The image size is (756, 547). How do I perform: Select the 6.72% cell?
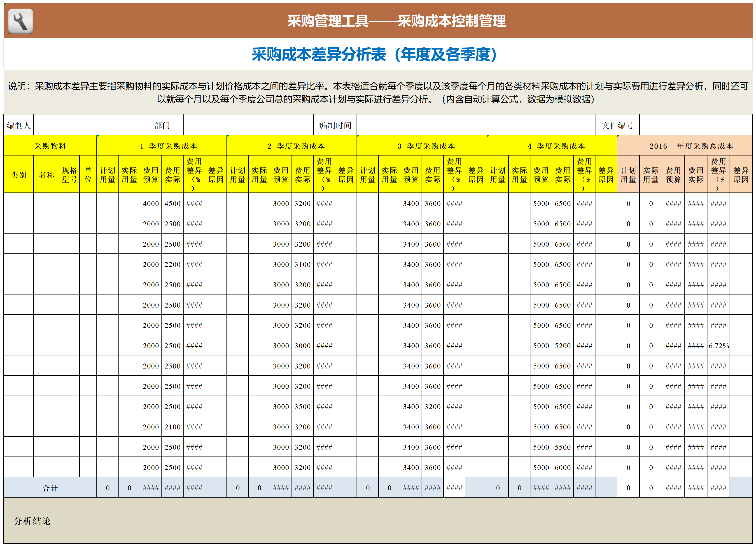719,345
